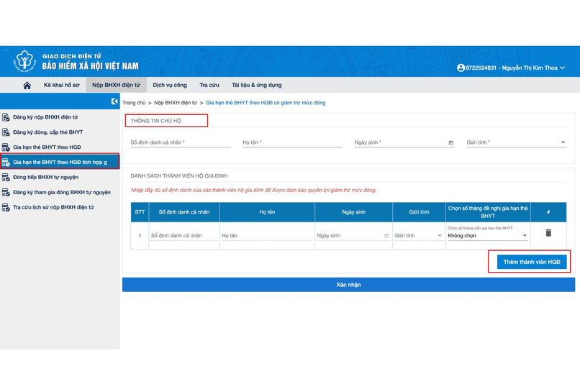
Task: Focus row 1 Họ tên field
Action: tap(267, 236)
